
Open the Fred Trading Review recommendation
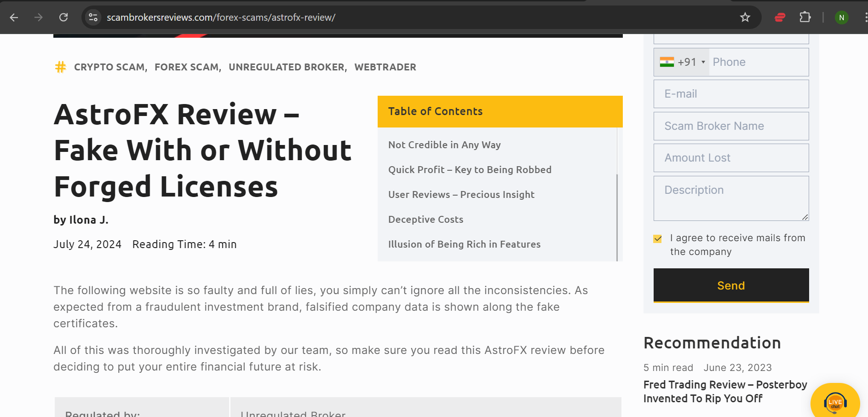pos(725,392)
